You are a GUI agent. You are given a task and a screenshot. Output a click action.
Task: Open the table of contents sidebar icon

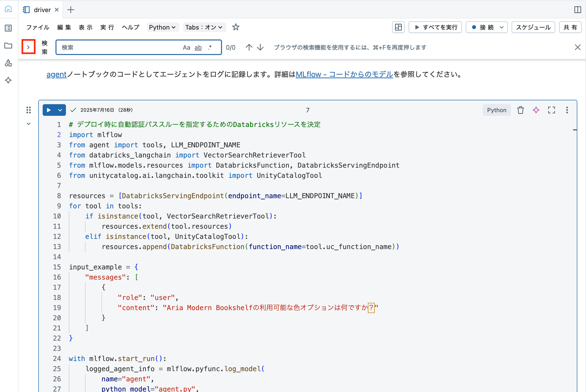click(8, 28)
